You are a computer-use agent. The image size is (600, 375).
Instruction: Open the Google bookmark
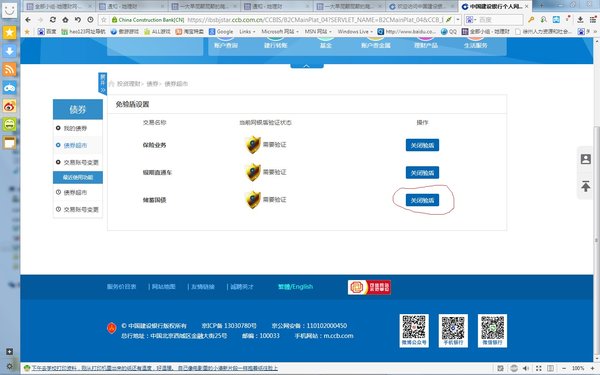(x=221, y=32)
